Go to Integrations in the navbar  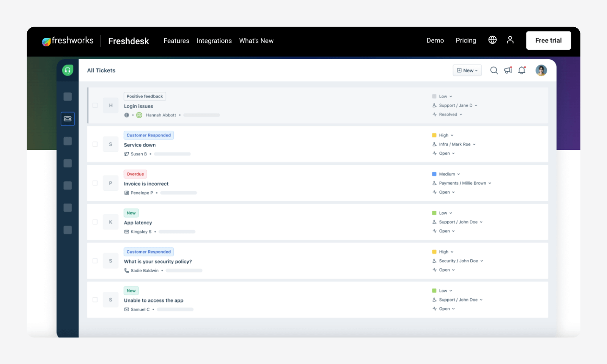point(214,41)
